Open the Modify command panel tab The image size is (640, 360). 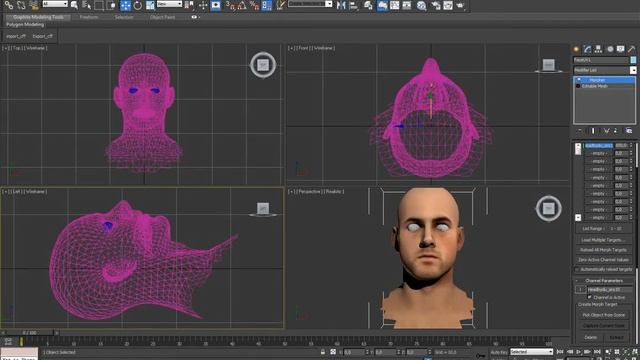(587, 49)
